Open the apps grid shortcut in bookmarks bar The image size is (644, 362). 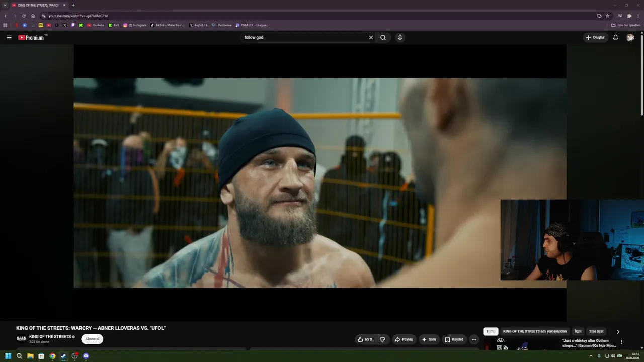click(x=5, y=25)
